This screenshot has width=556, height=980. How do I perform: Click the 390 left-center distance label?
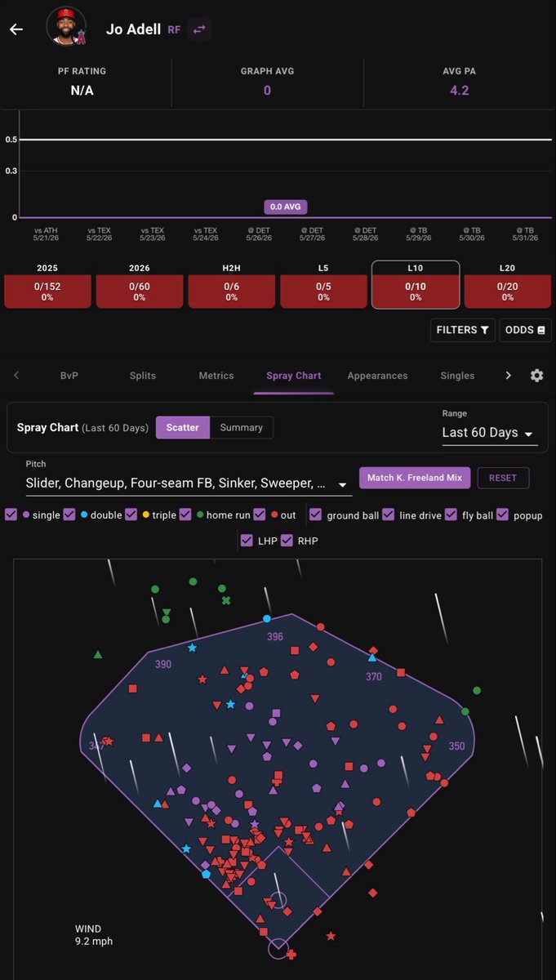163,665
